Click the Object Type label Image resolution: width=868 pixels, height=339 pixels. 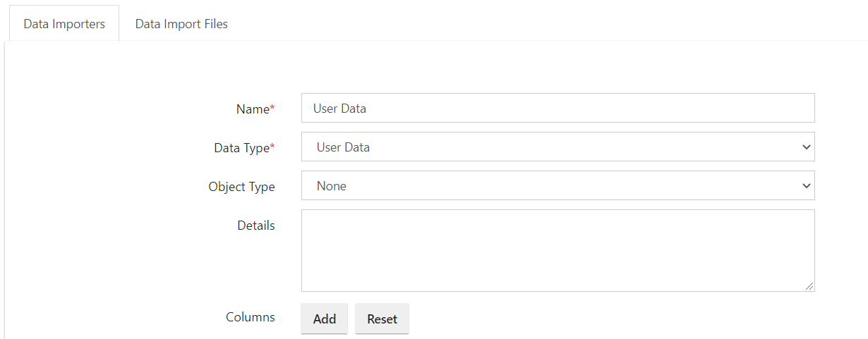tap(241, 187)
